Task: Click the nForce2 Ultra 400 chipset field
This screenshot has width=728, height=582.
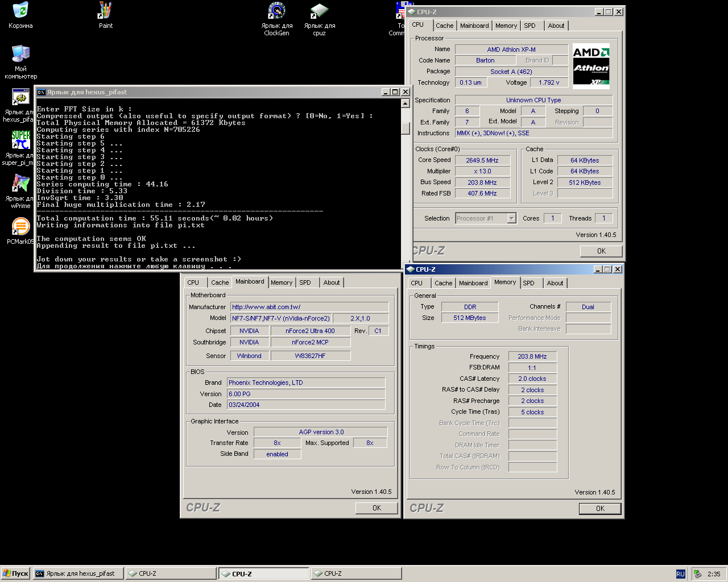Action: click(x=310, y=331)
